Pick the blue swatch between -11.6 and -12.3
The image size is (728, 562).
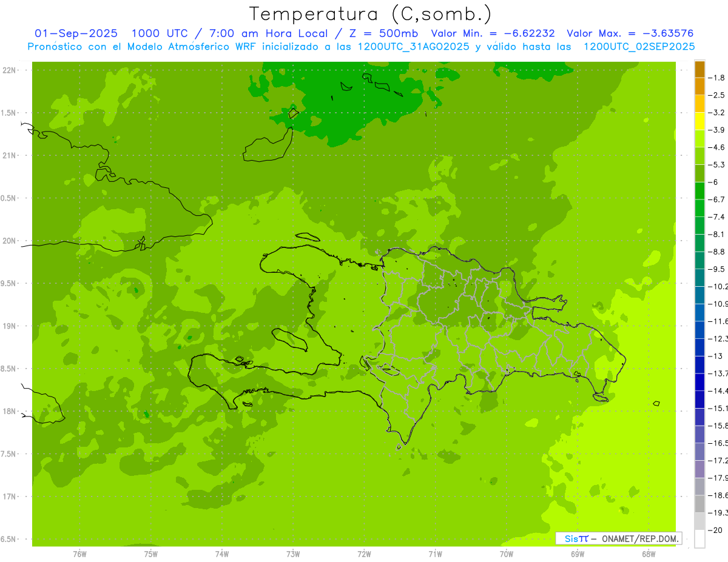699,330
